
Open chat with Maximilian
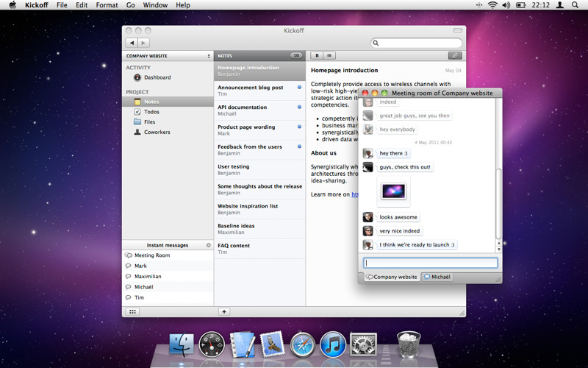point(168,277)
